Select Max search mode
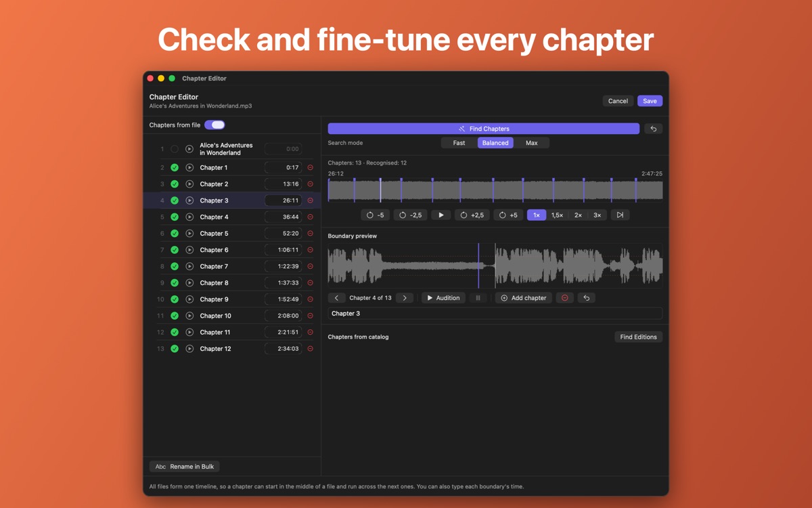 tap(532, 143)
